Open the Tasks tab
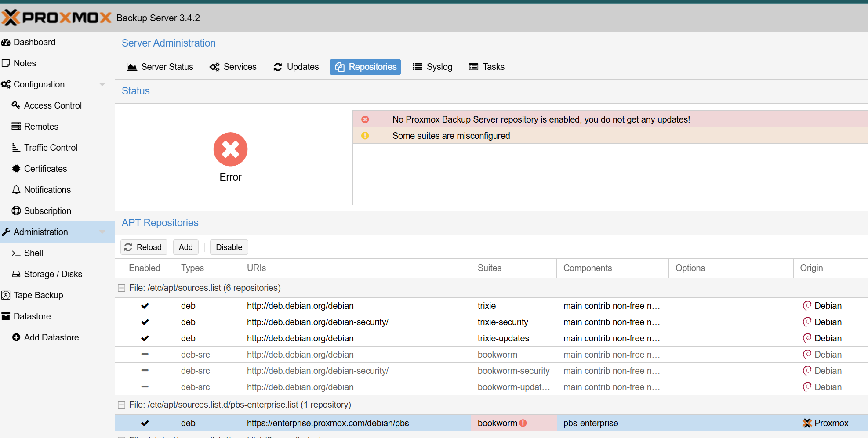The height and width of the screenshot is (438, 868). [487, 67]
